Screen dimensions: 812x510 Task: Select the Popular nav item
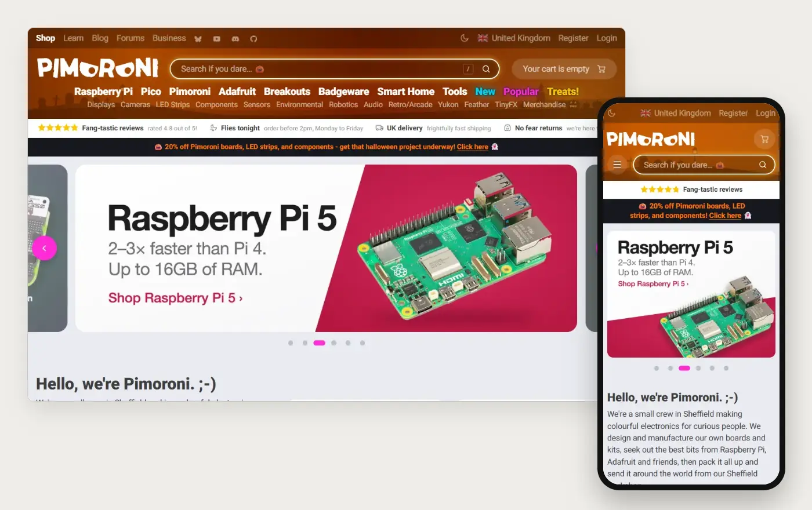pyautogui.click(x=521, y=92)
